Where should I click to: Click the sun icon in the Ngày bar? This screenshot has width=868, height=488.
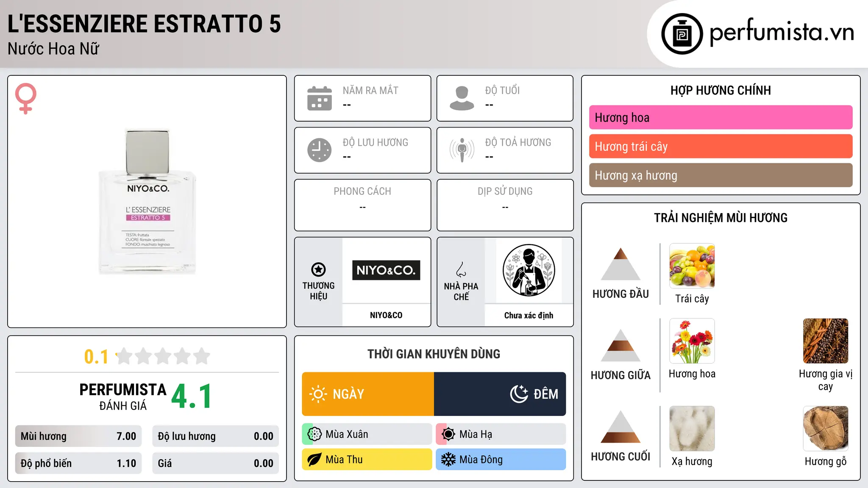[x=318, y=394]
